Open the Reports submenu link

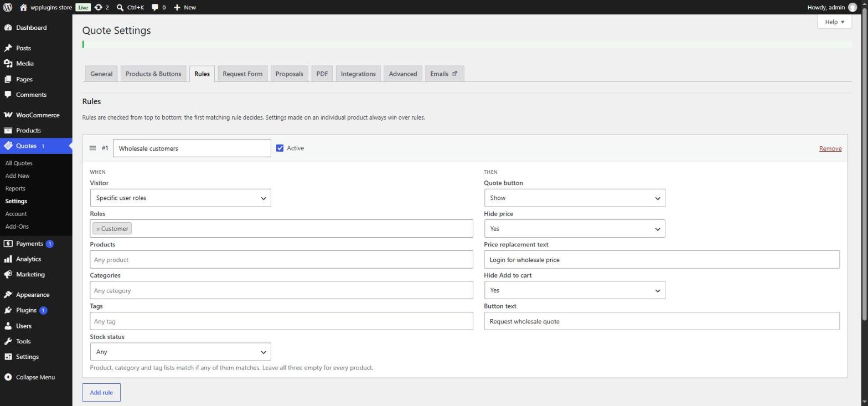tap(15, 189)
